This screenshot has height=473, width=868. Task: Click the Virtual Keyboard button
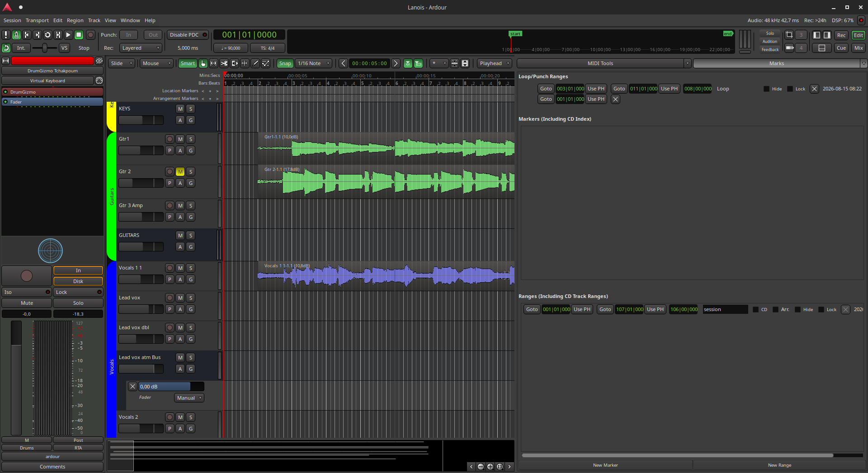pyautogui.click(x=47, y=80)
